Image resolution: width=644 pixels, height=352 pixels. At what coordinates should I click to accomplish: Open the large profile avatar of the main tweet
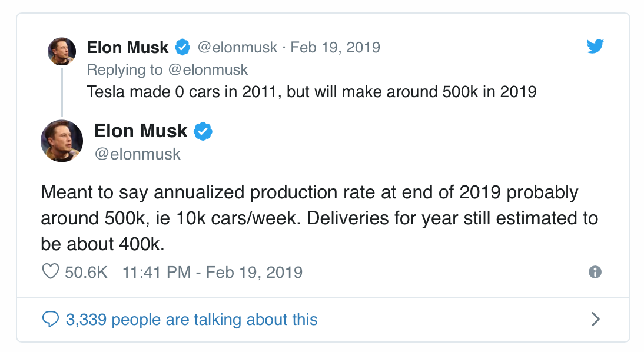coord(62,141)
